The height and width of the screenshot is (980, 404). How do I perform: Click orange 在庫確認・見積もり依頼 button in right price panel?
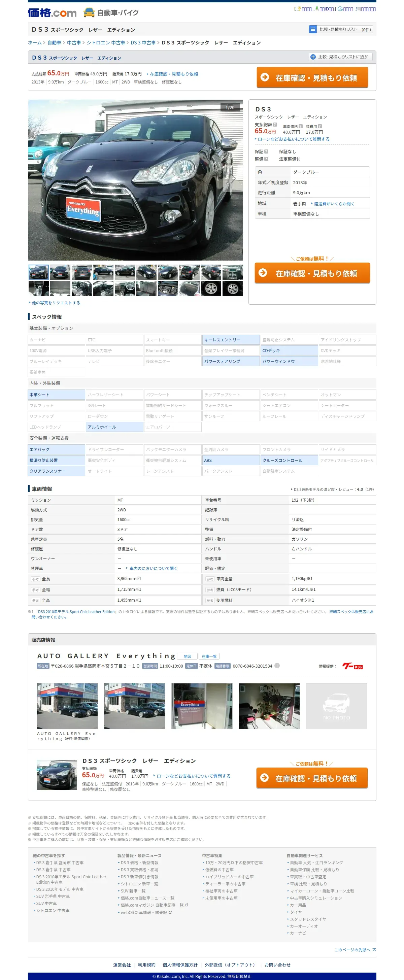coord(312,273)
